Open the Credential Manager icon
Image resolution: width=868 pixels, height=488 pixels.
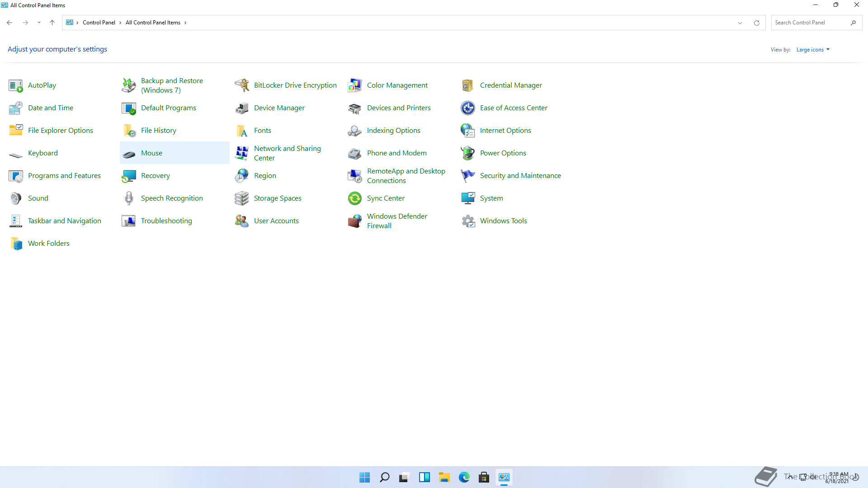(468, 85)
